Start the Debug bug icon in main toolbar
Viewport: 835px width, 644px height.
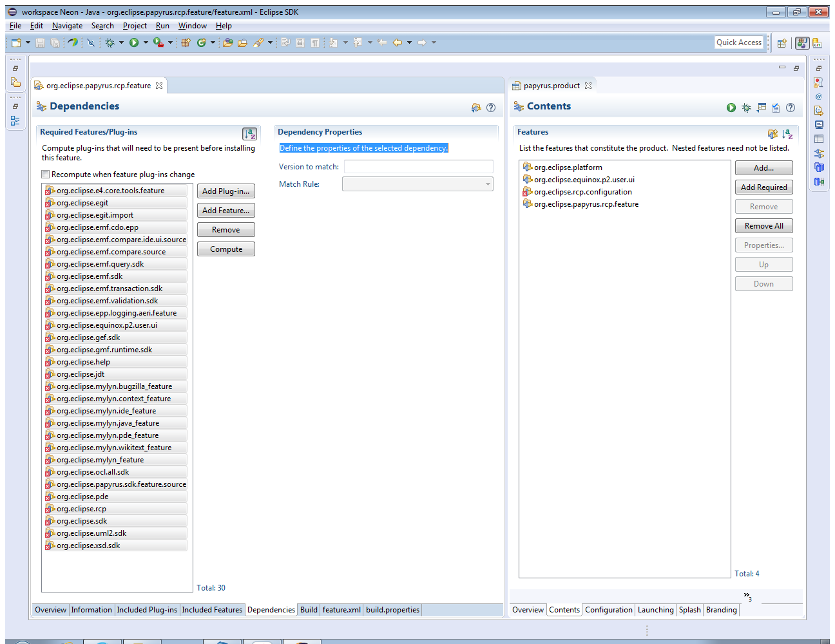(110, 43)
